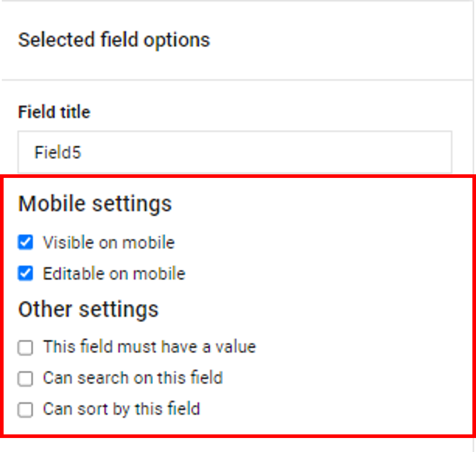Click the This field must have a value label
Screen dimensions: 476x452
(149, 347)
